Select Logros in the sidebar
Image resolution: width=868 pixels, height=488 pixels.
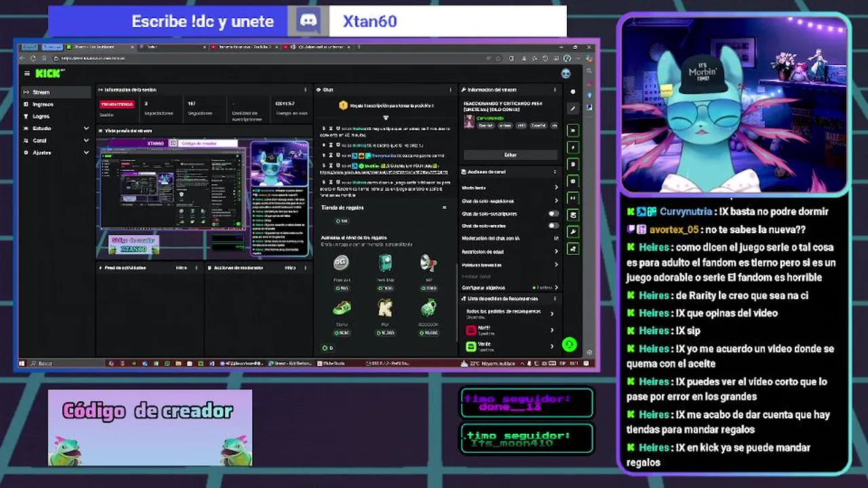(56, 116)
